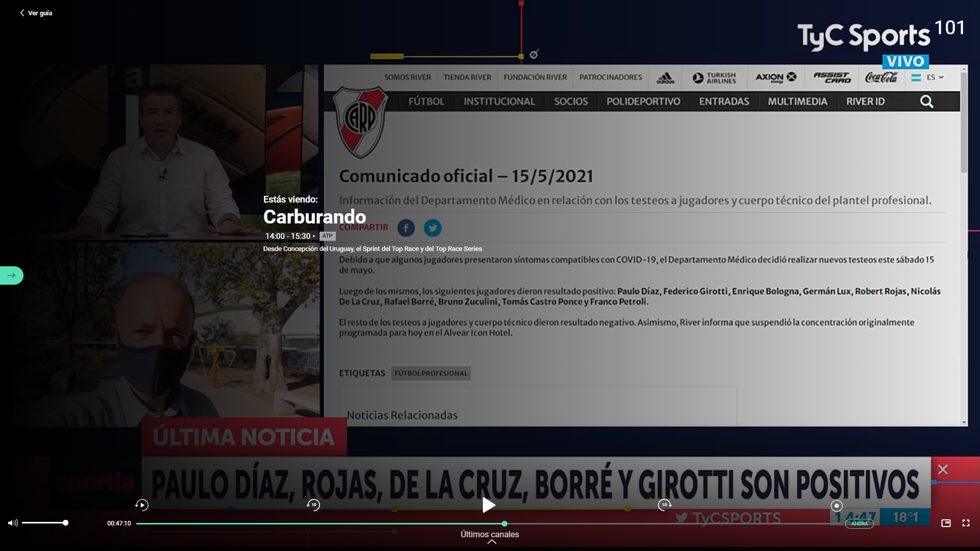Click the COMPARTIR label
This screenshot has height=551, width=980.
click(363, 228)
